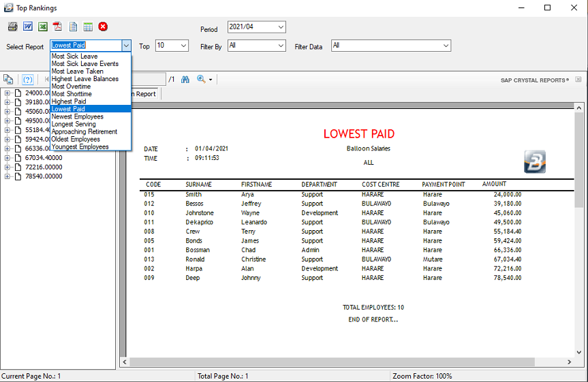This screenshot has width=588, height=382.
Task: Export report to Excel icon
Action: [x=43, y=27]
